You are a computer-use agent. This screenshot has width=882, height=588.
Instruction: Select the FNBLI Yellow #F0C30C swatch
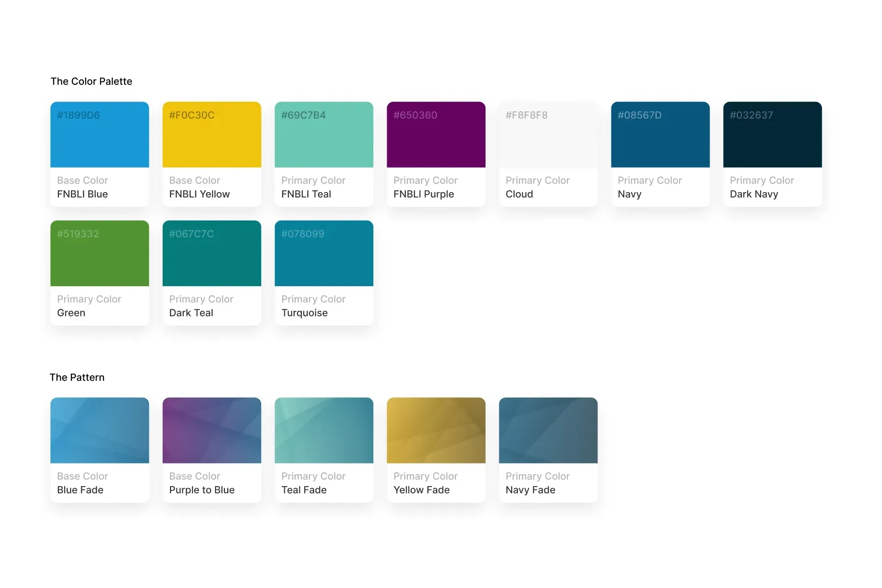(x=212, y=135)
